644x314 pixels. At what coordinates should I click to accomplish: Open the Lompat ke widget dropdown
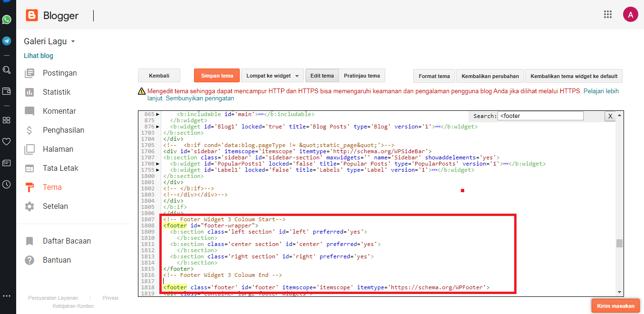coord(273,76)
